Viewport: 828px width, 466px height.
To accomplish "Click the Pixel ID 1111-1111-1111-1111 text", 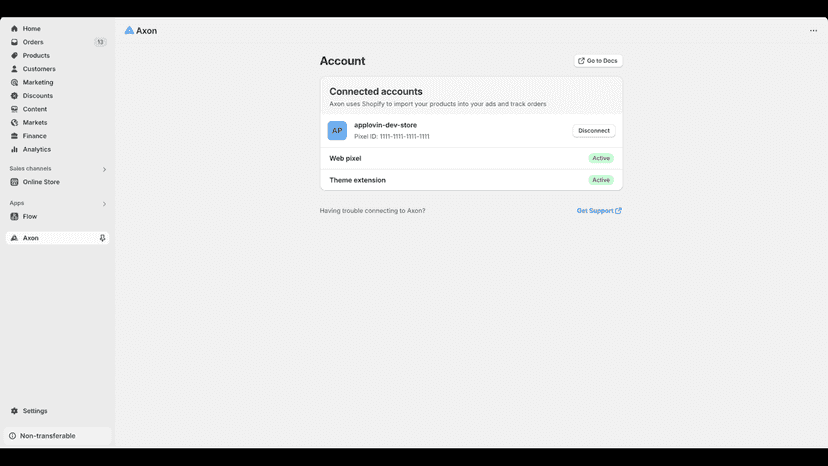I will (392, 136).
